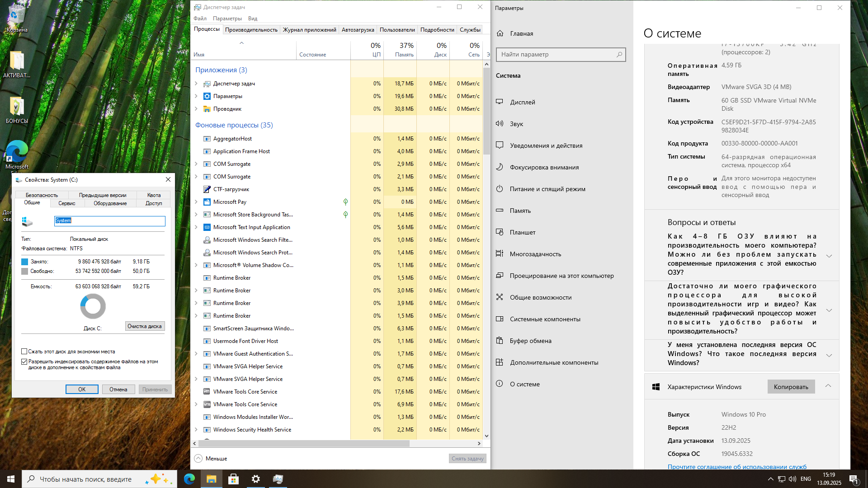
Task: Expand the graphics processor question
Action: pyautogui.click(x=829, y=310)
